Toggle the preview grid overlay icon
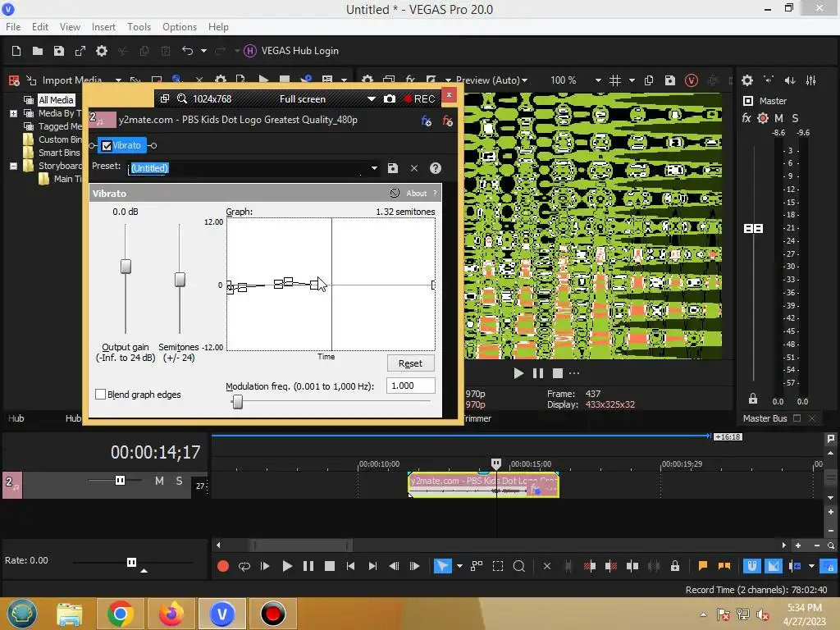This screenshot has height=630, width=840. 615,80
